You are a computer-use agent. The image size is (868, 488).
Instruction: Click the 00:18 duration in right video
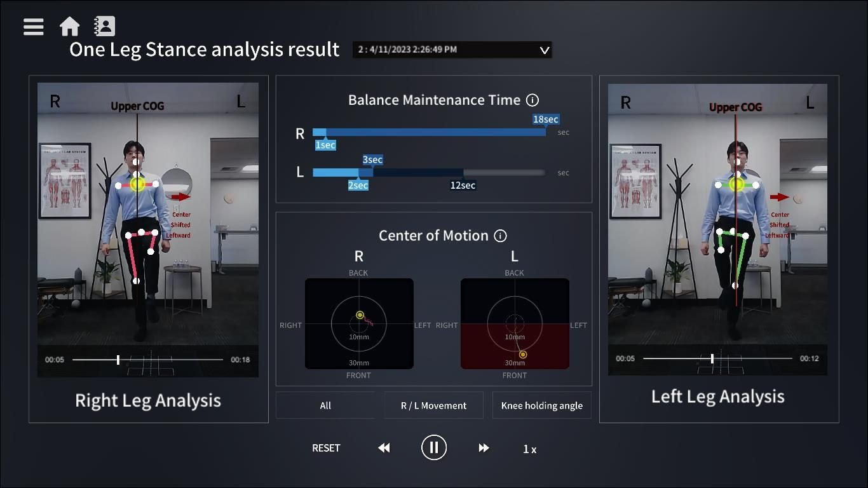coord(240,360)
